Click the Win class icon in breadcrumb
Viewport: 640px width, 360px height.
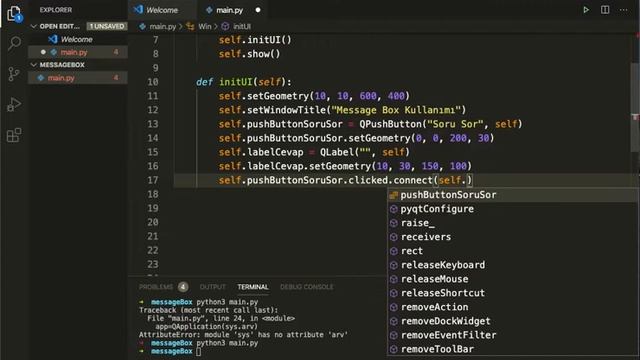tap(190, 27)
